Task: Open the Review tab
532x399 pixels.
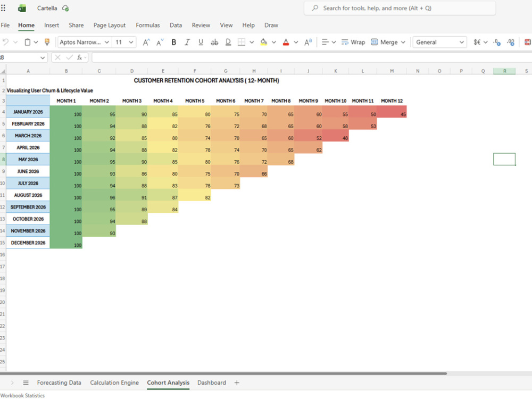Action: pyautogui.click(x=201, y=25)
